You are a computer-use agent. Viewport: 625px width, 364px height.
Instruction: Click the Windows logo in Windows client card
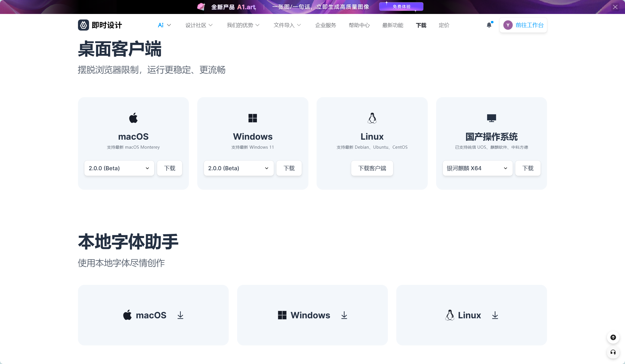[253, 118]
